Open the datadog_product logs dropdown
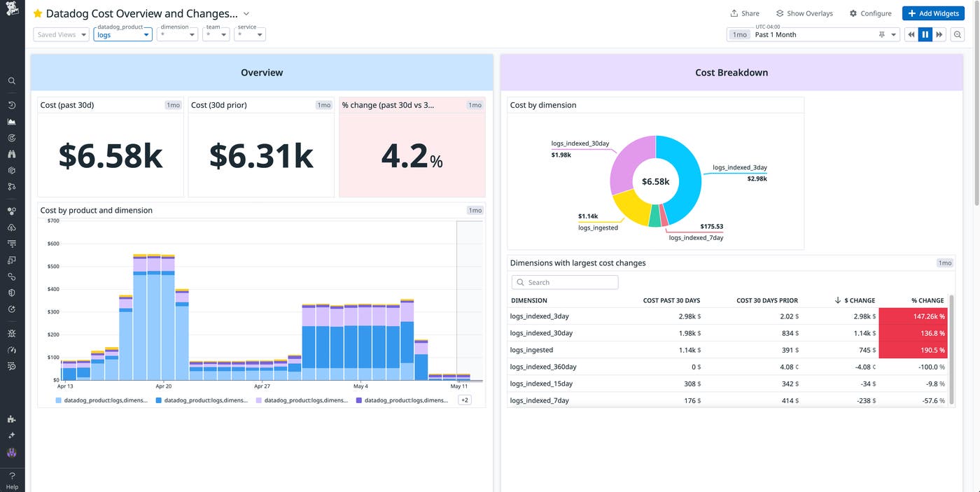The height and width of the screenshot is (492, 980). (x=122, y=34)
